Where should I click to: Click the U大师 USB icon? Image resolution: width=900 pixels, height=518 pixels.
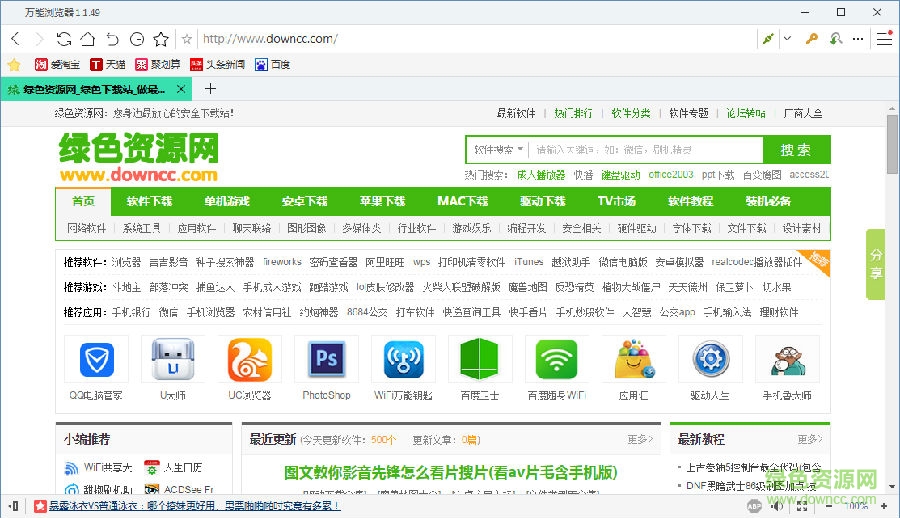pyautogui.click(x=173, y=359)
